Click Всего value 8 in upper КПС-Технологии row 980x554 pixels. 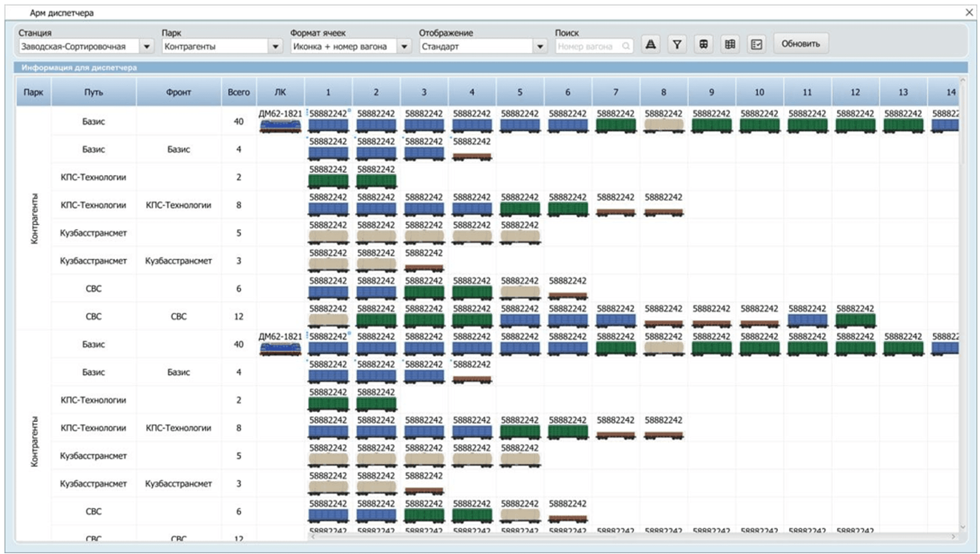click(239, 205)
